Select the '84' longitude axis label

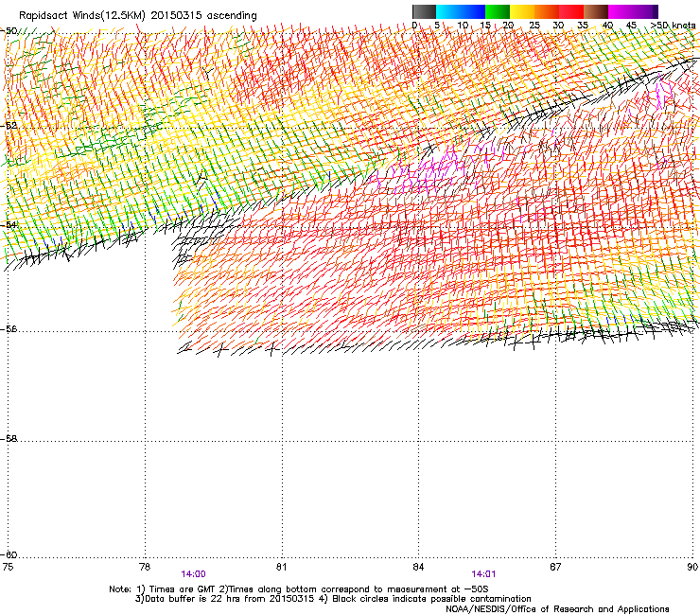click(418, 567)
